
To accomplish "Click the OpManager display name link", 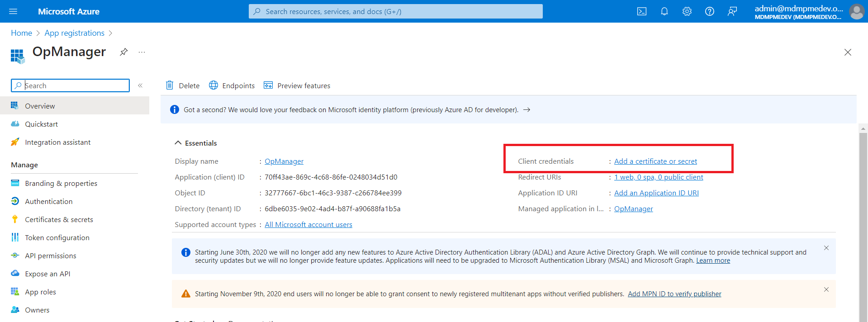I will point(284,161).
